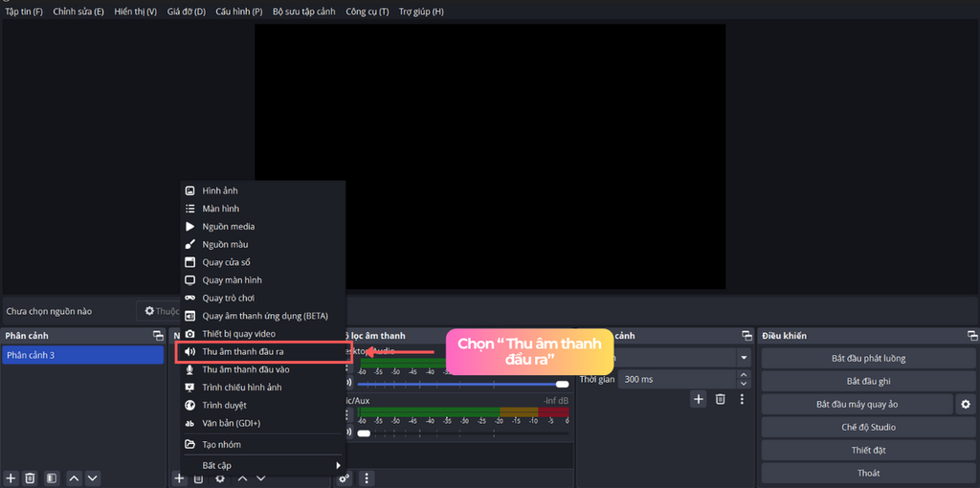
Task: Click Desktop Audio volume slider handle
Action: (563, 384)
